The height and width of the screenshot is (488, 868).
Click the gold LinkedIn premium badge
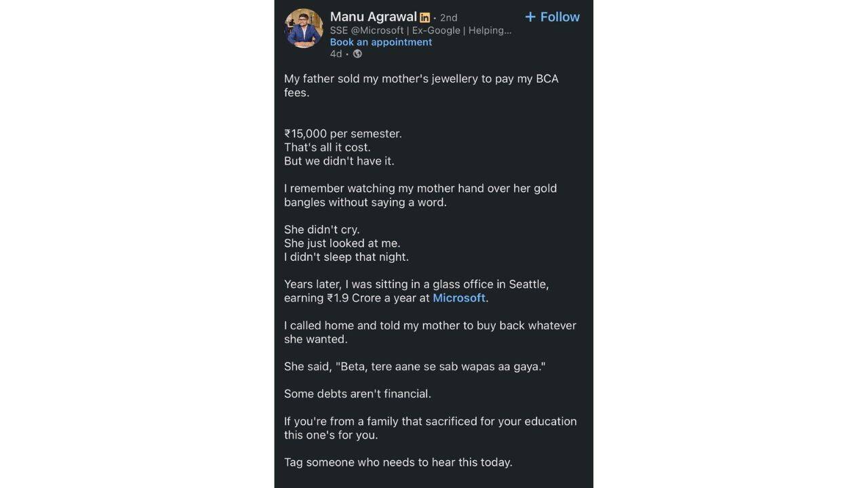(x=425, y=18)
